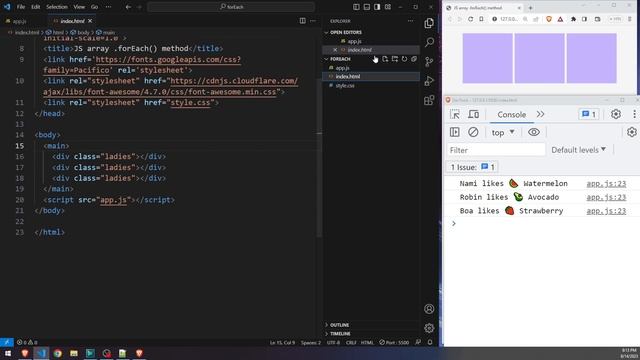Open Extensions view in activity bar
This screenshot has width=640, height=360.
[x=429, y=100]
